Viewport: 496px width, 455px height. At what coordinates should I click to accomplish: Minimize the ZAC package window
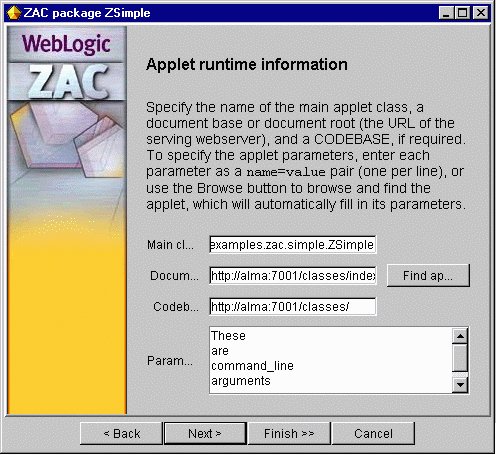[x=446, y=13]
